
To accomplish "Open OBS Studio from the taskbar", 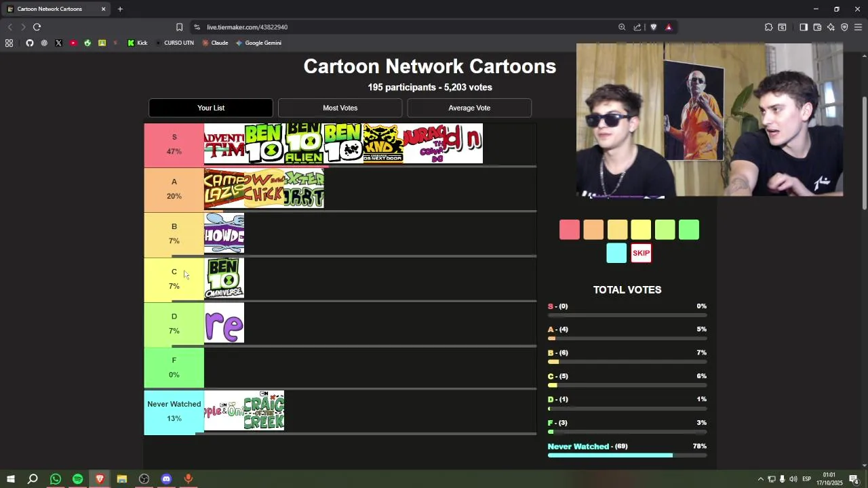I will pyautogui.click(x=144, y=479).
